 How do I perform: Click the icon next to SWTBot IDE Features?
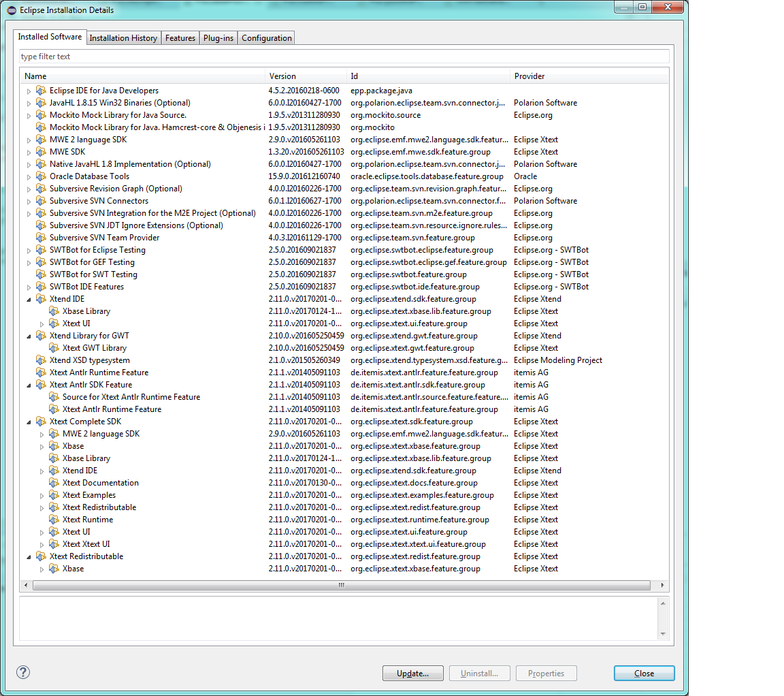click(41, 287)
